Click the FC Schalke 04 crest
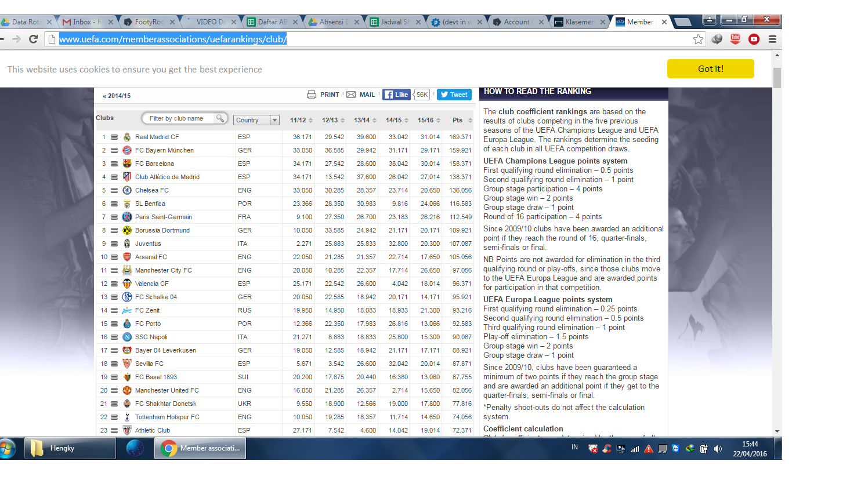The width and height of the screenshot is (868, 501). pyautogui.click(x=127, y=297)
